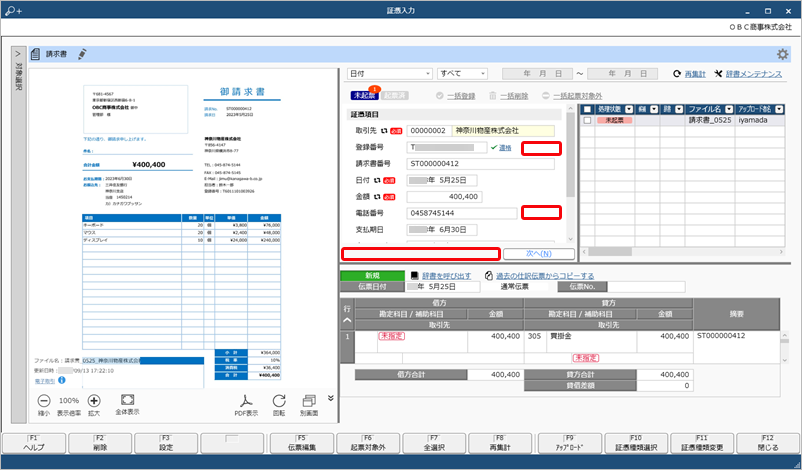Open settings gear icon at top right

point(782,54)
